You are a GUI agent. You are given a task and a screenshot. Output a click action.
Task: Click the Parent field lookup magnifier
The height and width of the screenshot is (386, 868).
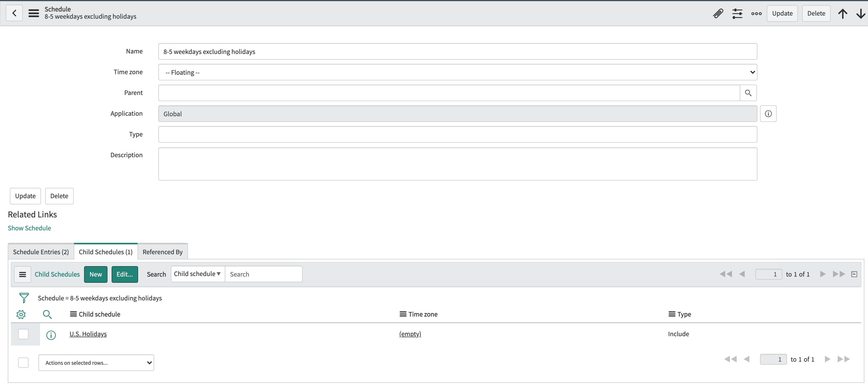point(748,93)
